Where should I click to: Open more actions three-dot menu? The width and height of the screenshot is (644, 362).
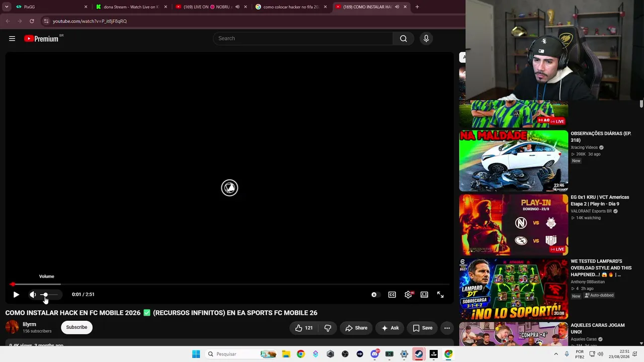pos(447,328)
